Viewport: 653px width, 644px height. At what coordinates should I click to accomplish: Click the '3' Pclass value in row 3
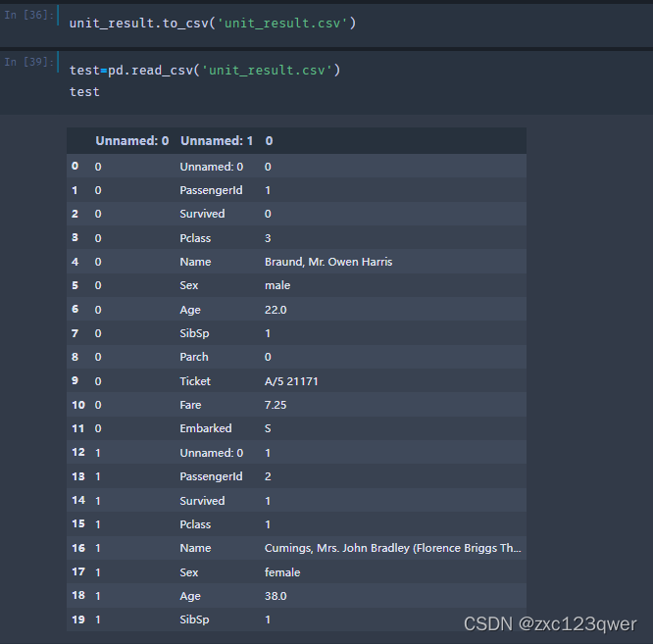[268, 238]
